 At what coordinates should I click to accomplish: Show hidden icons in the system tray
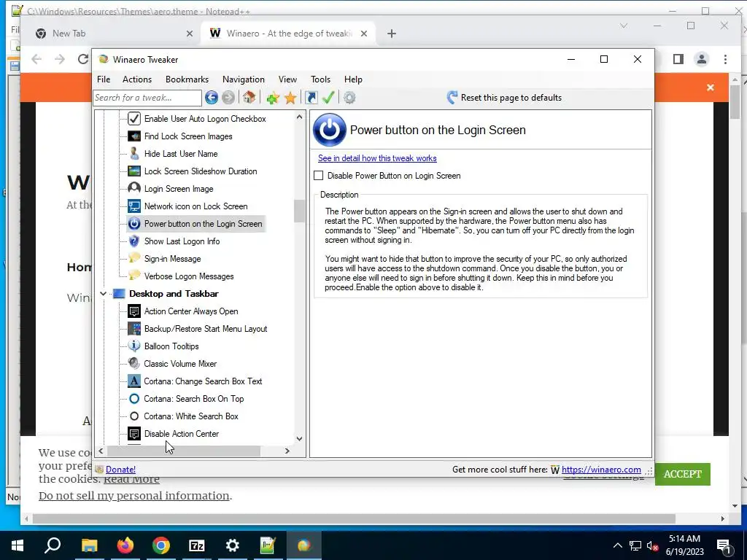pos(617,545)
